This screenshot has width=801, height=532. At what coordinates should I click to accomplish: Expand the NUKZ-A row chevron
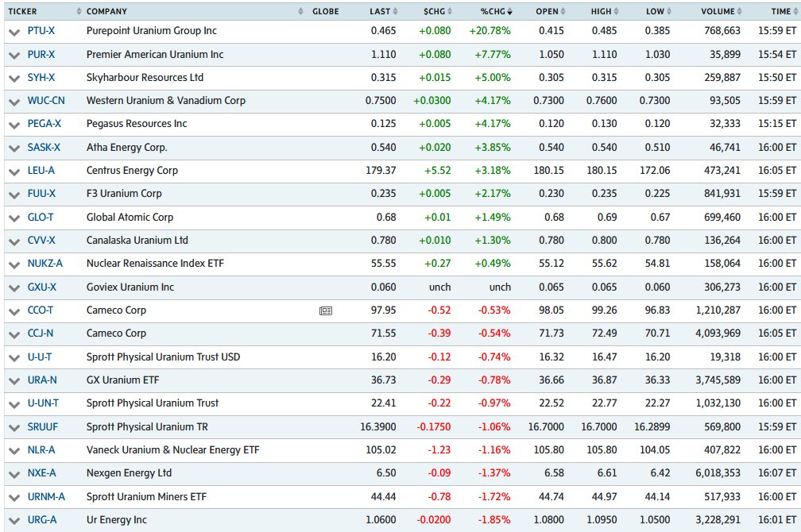[14, 264]
